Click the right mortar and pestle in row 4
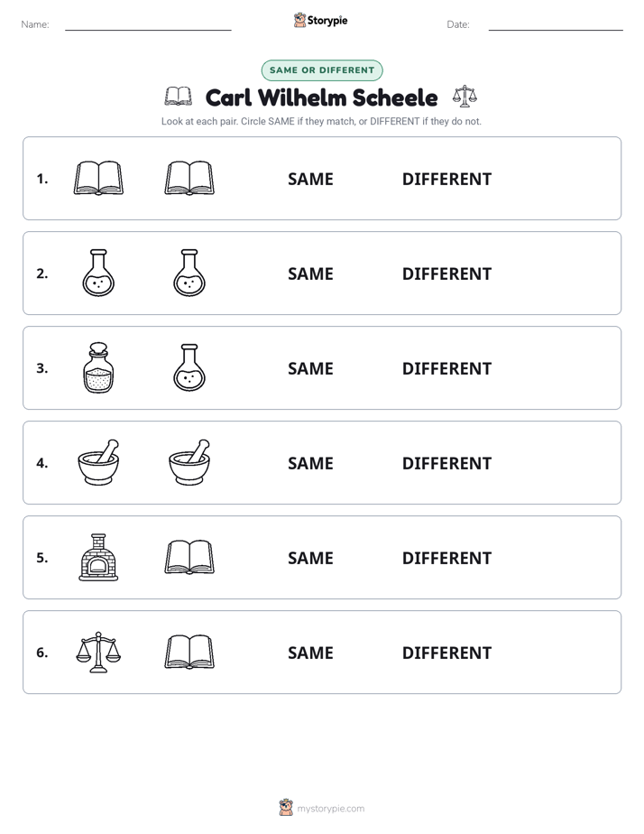This screenshot has width=644, height=834. 189,462
